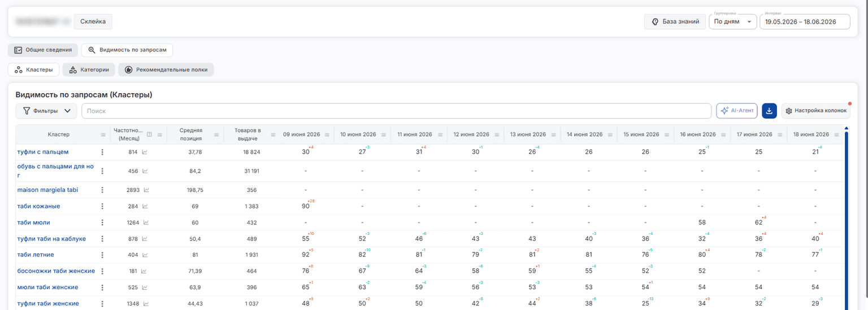Open the туфли таби на каблуке cluster link

[51, 239]
